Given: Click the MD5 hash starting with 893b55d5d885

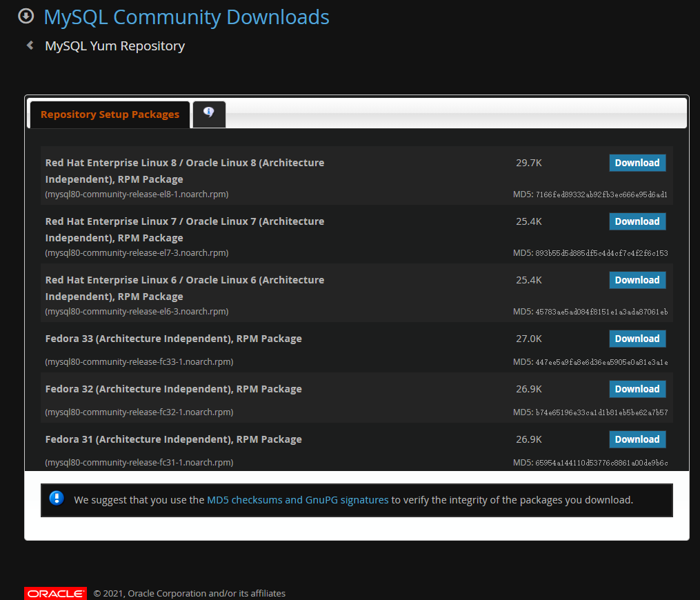Looking at the screenshot, I should [601, 253].
